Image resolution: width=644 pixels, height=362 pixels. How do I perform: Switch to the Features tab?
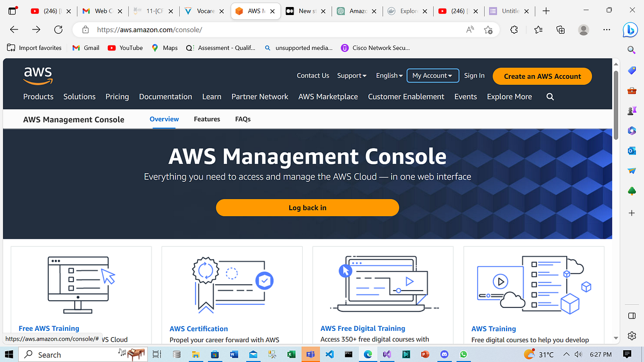[x=207, y=119]
